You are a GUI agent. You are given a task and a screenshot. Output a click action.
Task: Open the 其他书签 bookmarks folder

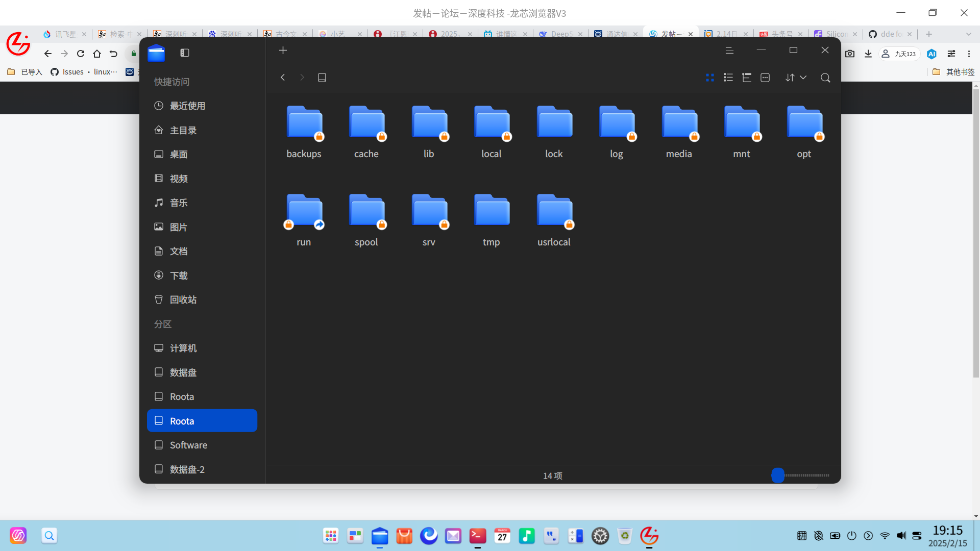(953, 72)
